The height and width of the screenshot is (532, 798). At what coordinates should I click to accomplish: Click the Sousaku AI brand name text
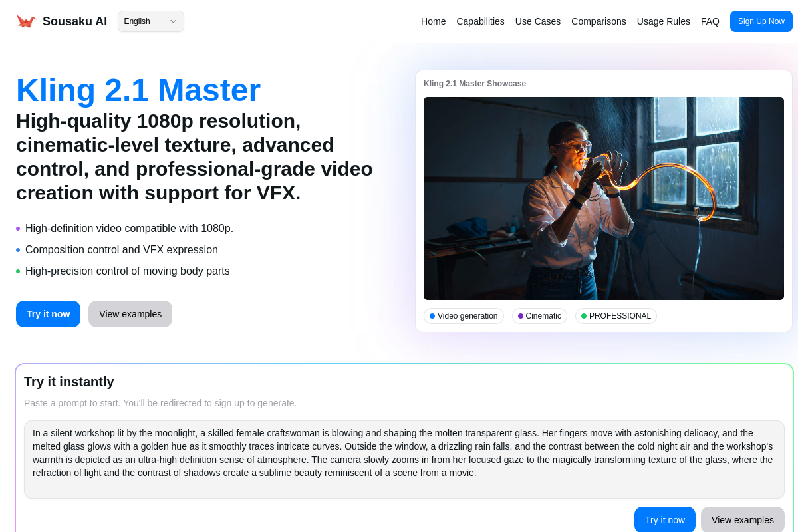click(74, 21)
